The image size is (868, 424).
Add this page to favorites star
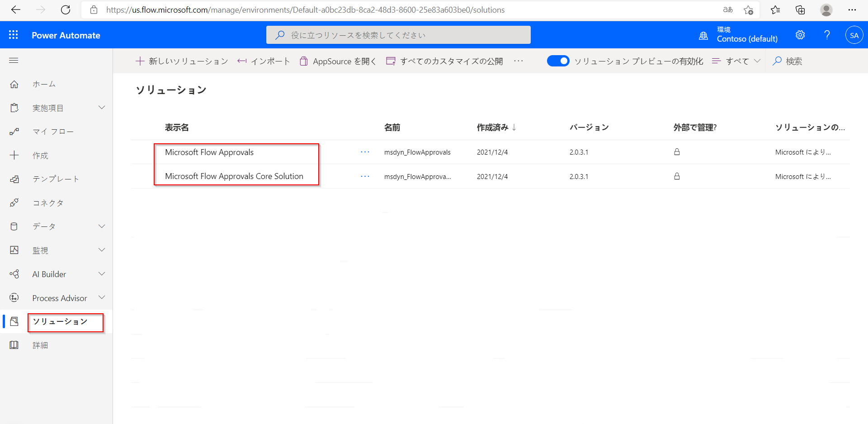point(749,10)
